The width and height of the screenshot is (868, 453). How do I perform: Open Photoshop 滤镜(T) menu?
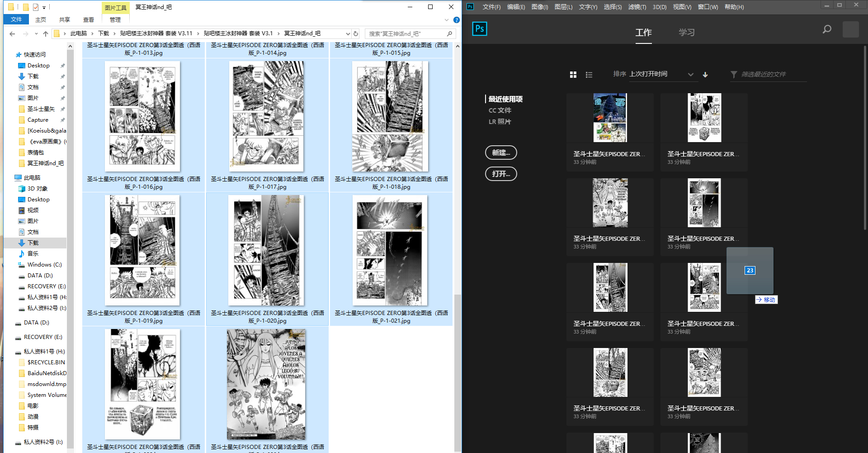click(x=637, y=7)
